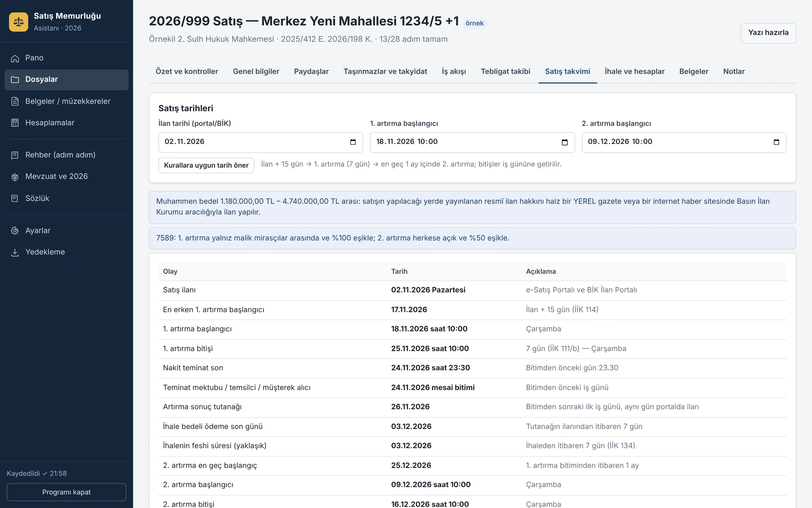Click the Rehber (adım adım) icon

point(15,155)
